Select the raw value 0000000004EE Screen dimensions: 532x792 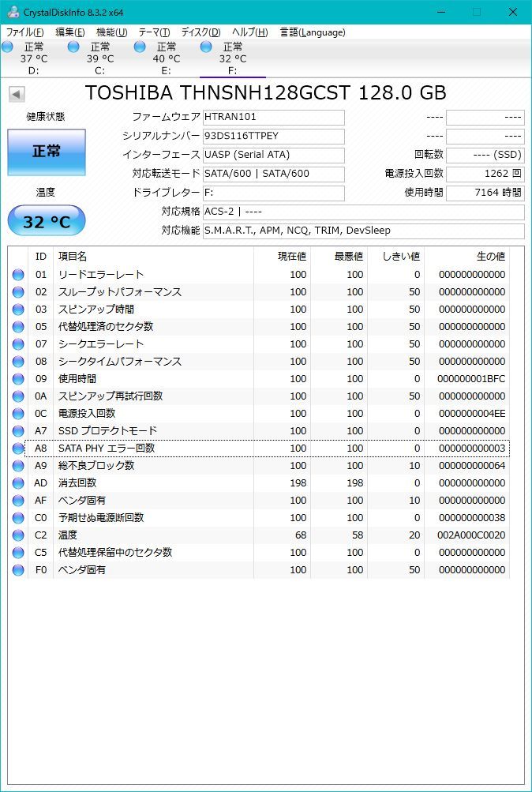tap(472, 414)
